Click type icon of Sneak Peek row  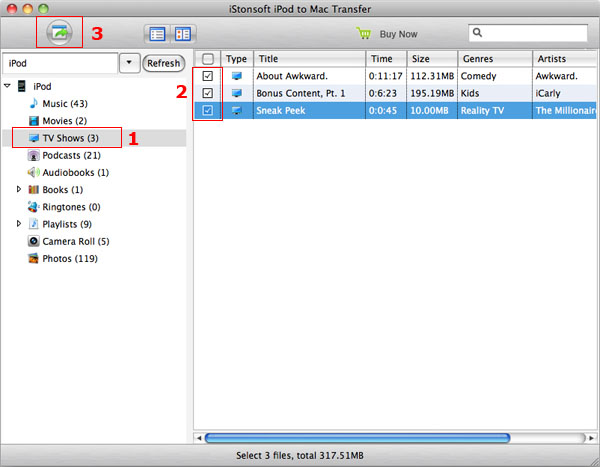coord(237,110)
